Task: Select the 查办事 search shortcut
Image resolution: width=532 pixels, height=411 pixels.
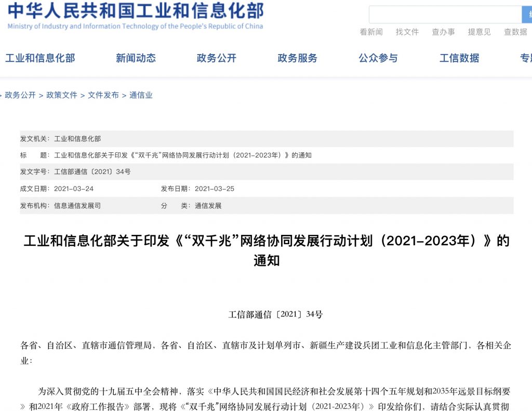Action: [443, 32]
